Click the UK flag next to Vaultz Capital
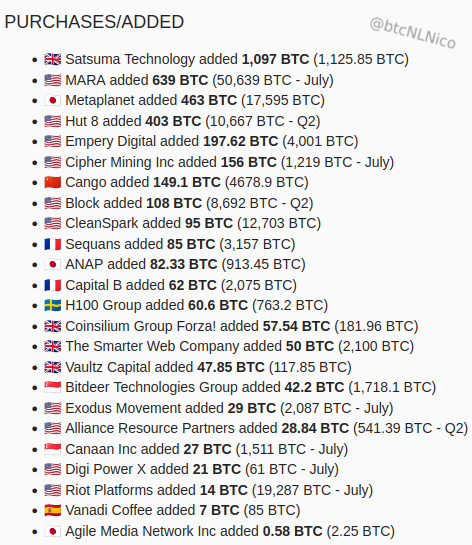 [53, 367]
